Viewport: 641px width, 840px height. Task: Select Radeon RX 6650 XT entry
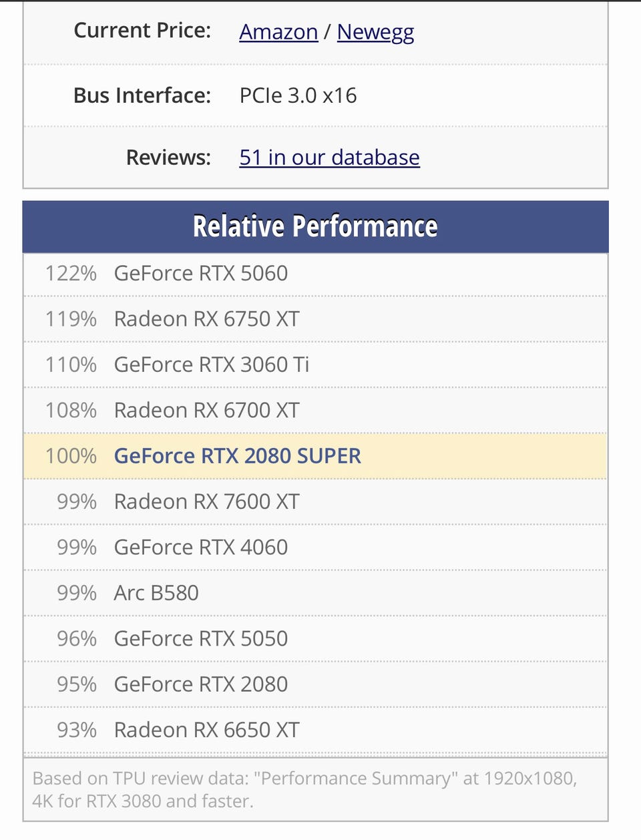[x=315, y=730]
